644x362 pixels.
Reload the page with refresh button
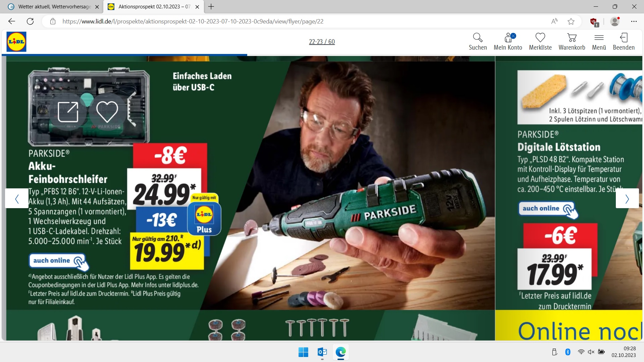click(30, 21)
